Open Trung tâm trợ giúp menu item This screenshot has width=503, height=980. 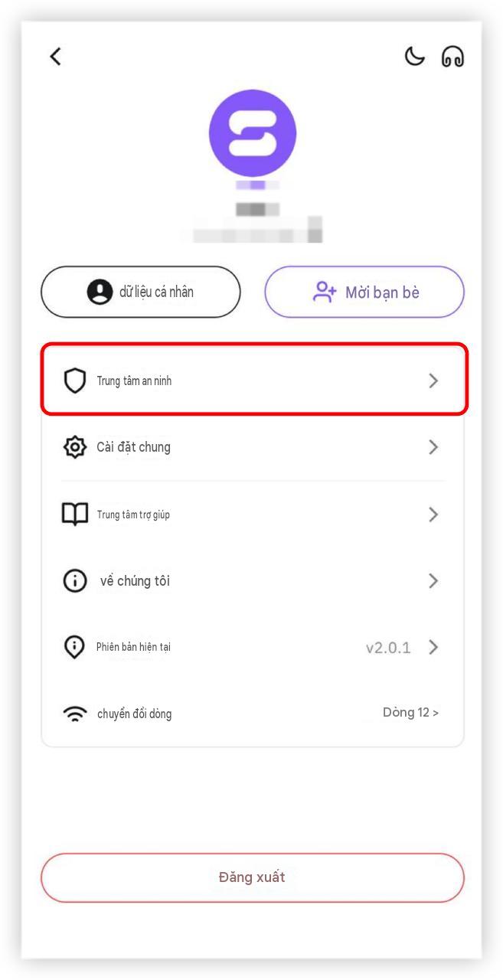point(253,514)
